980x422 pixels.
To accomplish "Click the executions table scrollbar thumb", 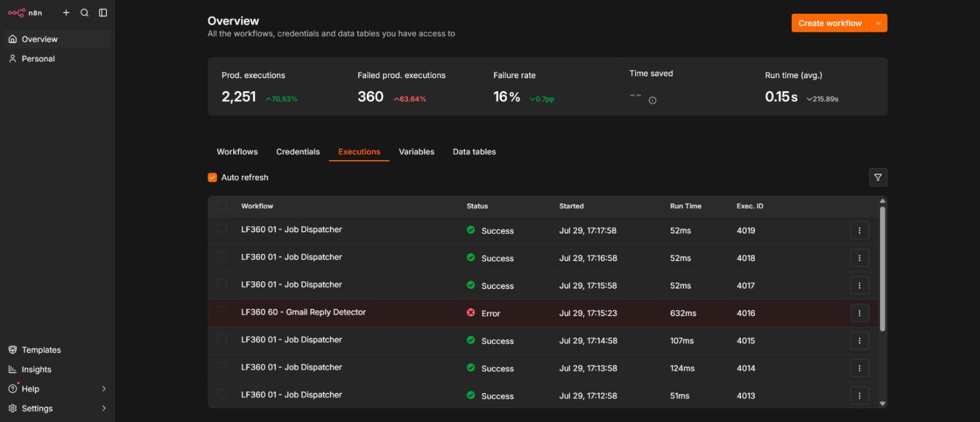I will [x=882, y=269].
